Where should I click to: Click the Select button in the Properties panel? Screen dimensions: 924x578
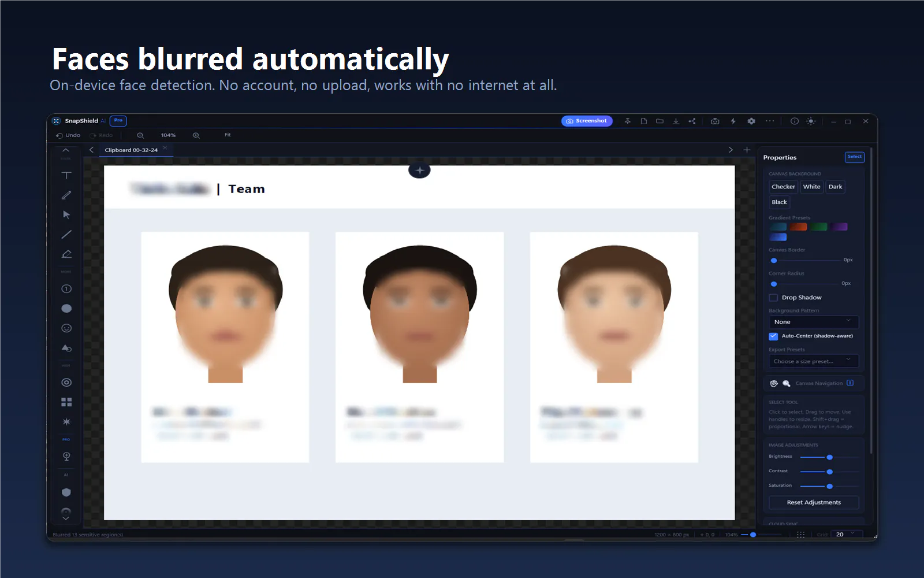855,157
